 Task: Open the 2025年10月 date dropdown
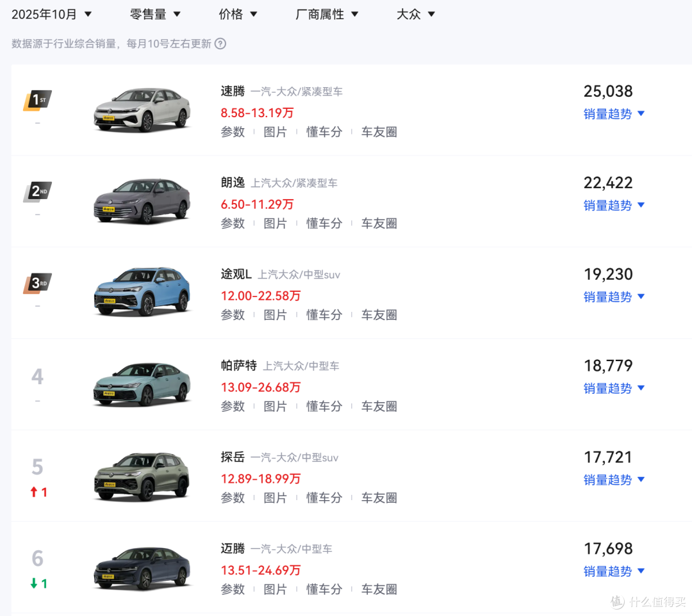(x=51, y=14)
